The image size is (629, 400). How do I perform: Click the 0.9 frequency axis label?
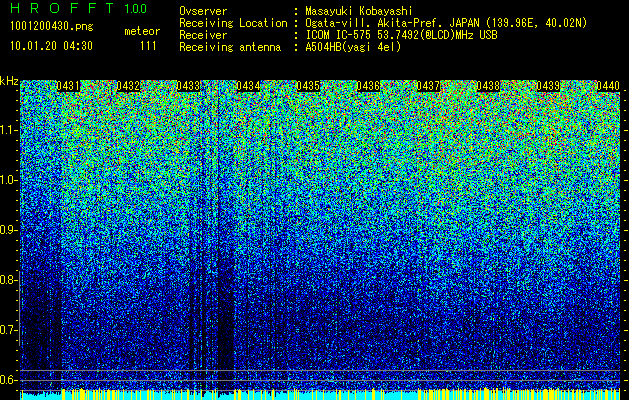pos(7,230)
